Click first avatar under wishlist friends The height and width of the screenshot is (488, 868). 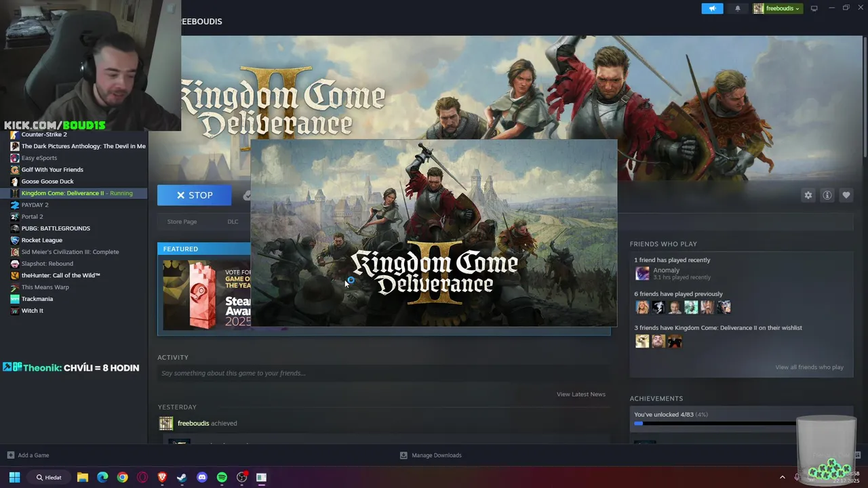tap(642, 341)
